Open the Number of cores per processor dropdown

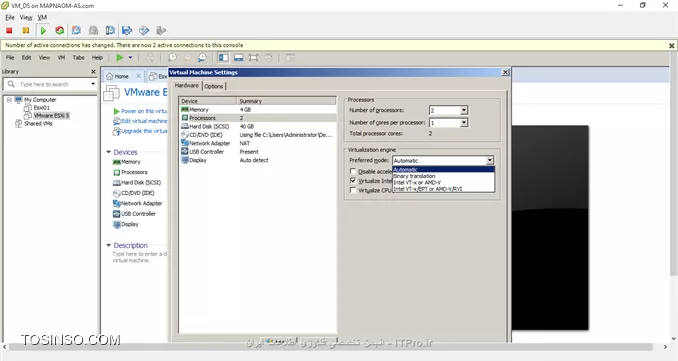[x=464, y=123]
